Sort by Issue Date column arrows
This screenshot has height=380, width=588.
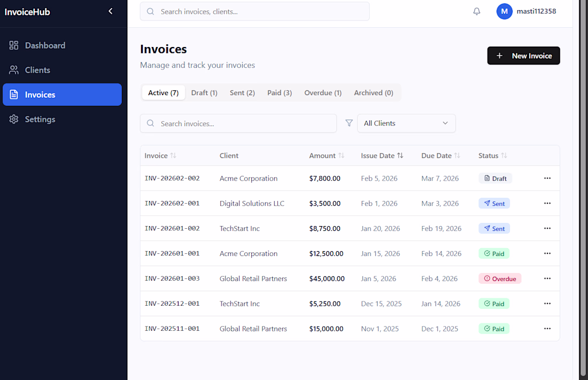coord(400,156)
